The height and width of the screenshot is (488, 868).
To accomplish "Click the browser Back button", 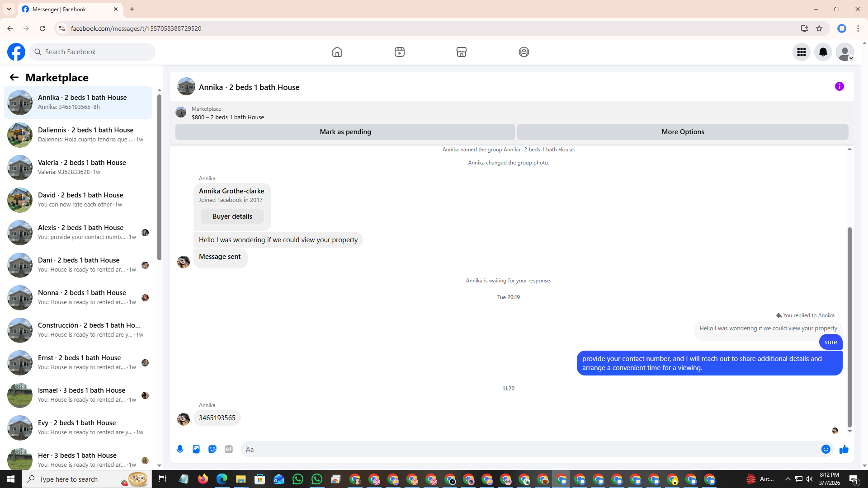I will pos(10,28).
